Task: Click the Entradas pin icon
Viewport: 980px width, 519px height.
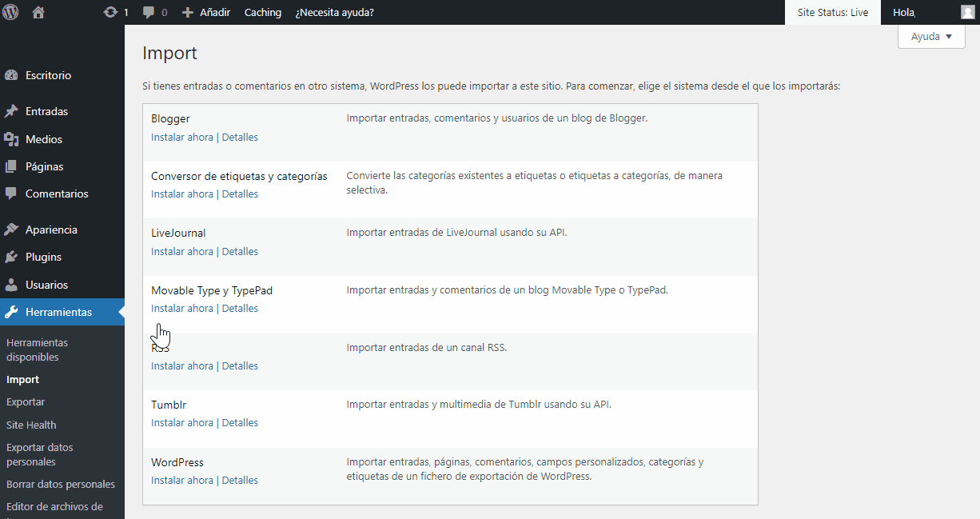Action: [x=11, y=111]
